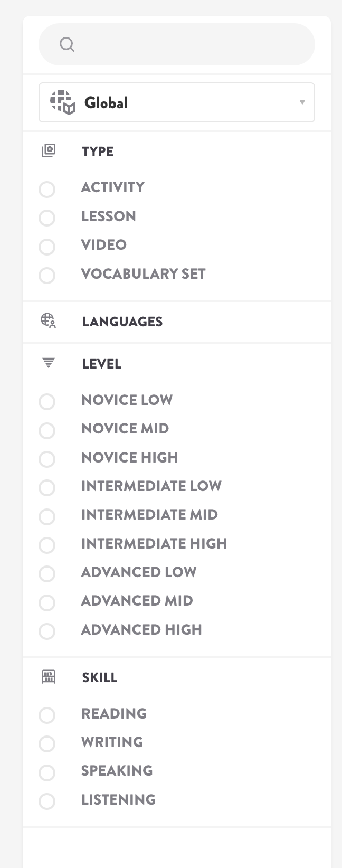
Task: Click the search magnifier icon
Action: pos(67,44)
